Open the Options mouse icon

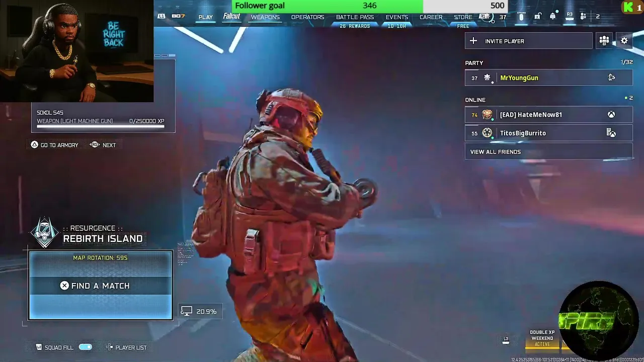[x=521, y=17]
